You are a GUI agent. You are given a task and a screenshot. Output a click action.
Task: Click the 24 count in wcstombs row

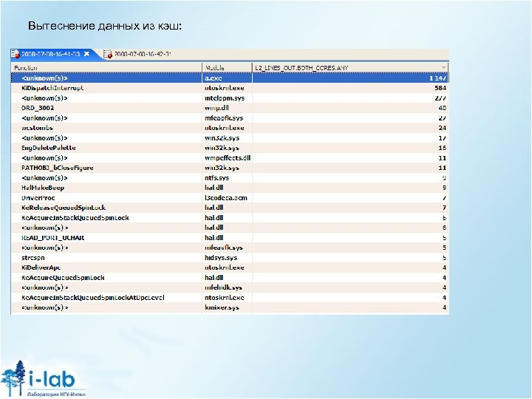click(x=442, y=128)
